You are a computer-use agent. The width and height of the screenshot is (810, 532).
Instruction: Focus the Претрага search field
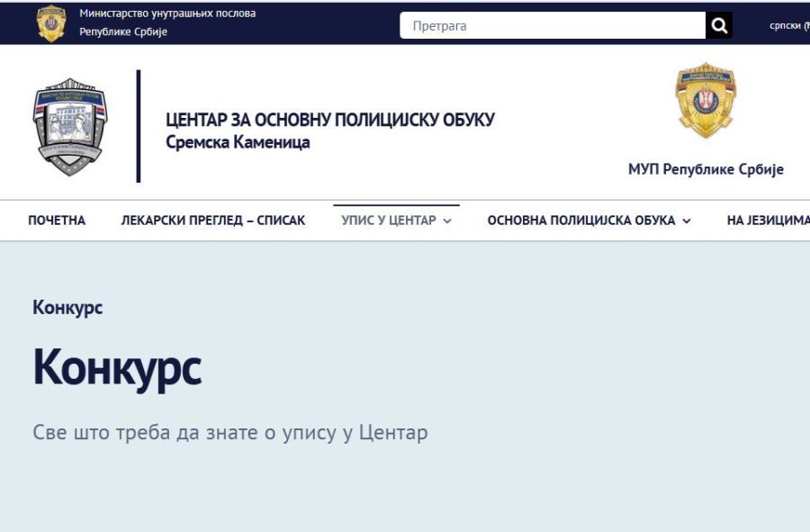click(x=553, y=25)
